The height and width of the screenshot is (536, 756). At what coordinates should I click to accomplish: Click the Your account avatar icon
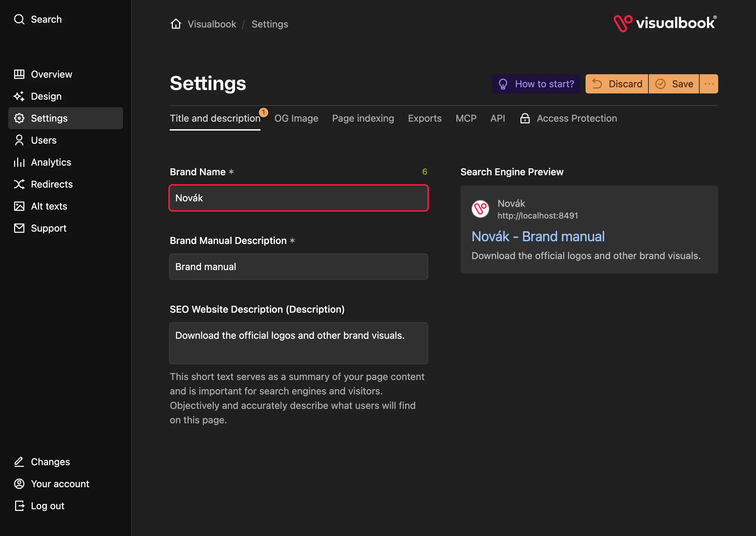point(19,484)
